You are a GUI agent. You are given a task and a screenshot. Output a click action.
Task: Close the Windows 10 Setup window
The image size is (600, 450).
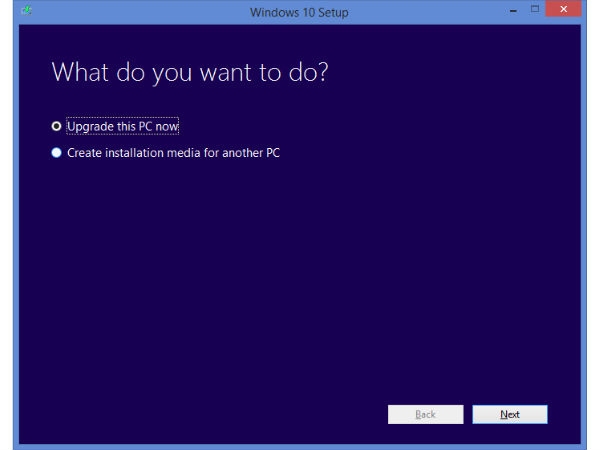pyautogui.click(x=563, y=9)
